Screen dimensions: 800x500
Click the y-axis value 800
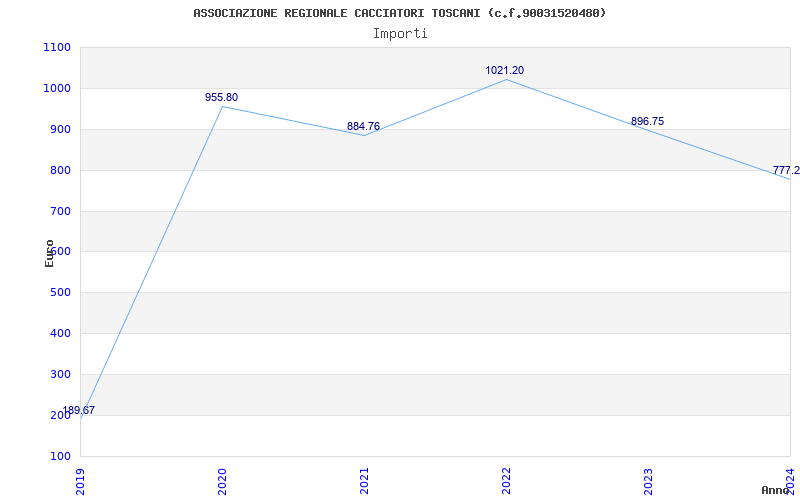tap(60, 170)
